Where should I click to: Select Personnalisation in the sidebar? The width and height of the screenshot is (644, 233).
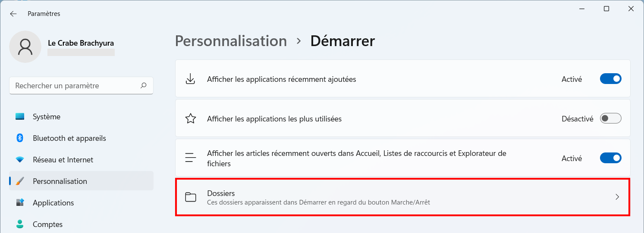click(81, 181)
